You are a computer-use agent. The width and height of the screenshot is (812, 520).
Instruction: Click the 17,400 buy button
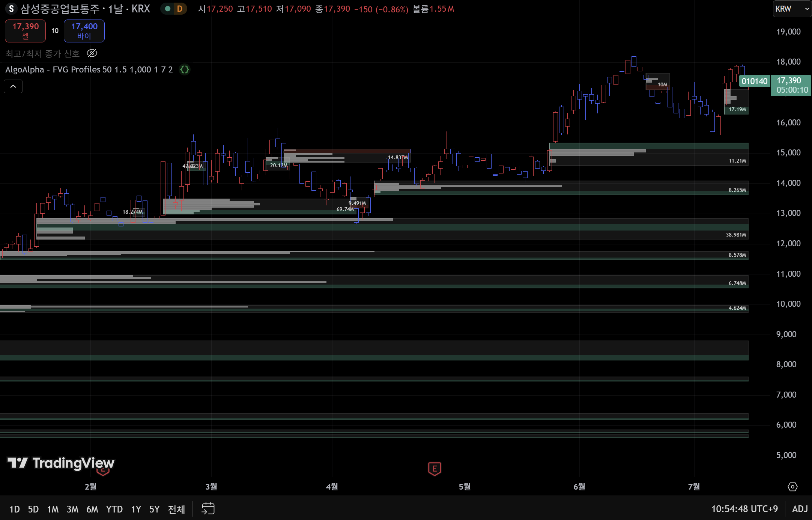click(x=84, y=31)
